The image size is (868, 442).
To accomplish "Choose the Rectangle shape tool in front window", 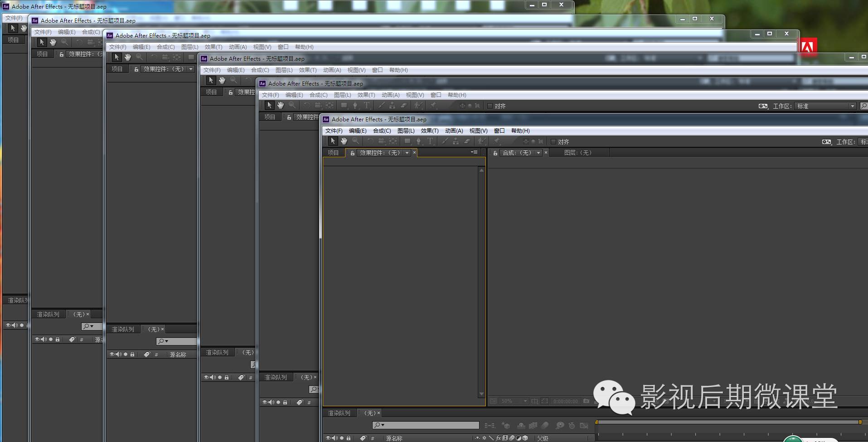I will tap(407, 141).
